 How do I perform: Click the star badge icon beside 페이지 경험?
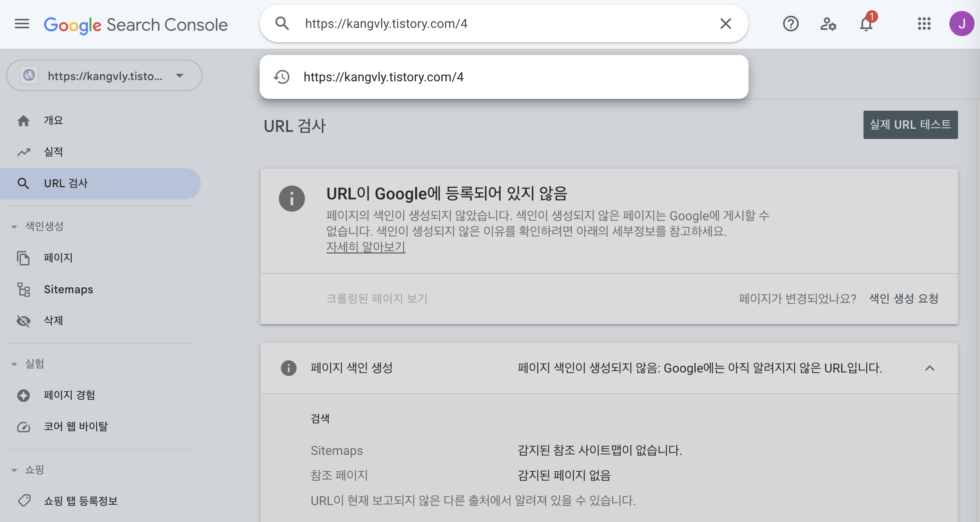(x=24, y=395)
